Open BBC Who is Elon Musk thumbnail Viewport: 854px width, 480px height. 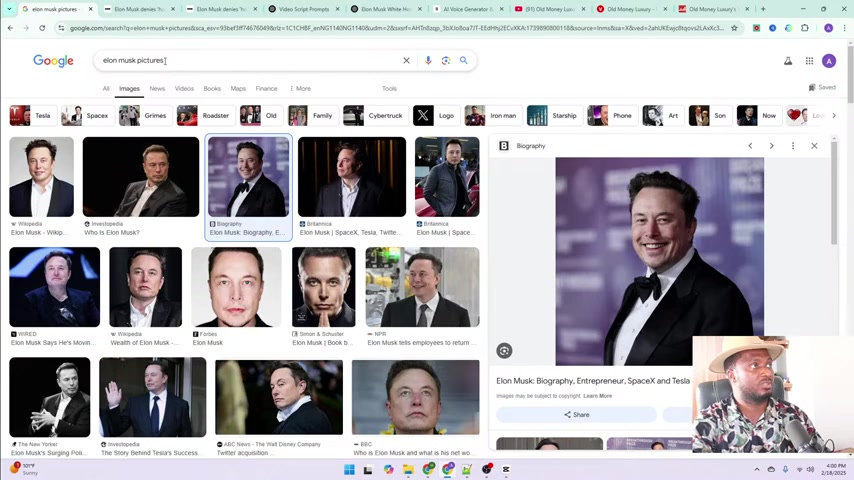(416, 397)
